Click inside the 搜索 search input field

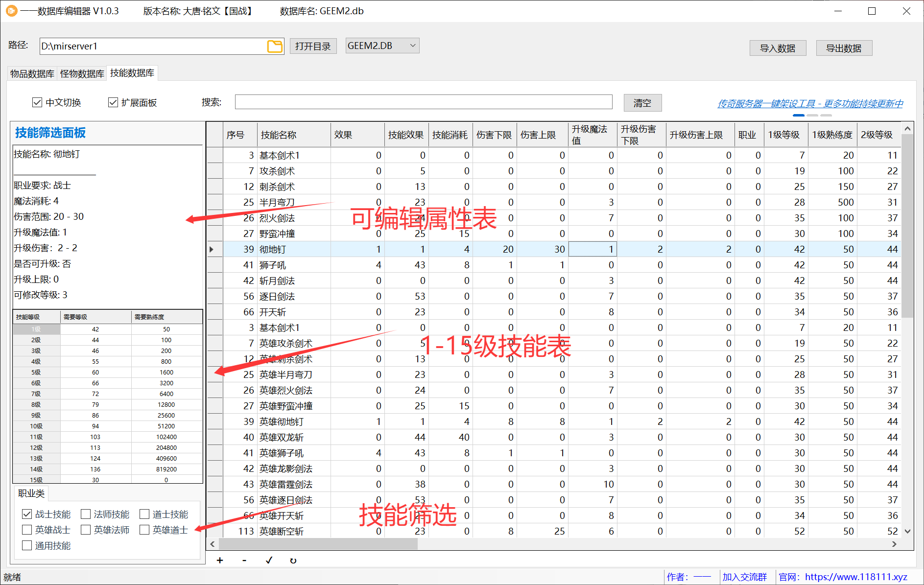pos(424,102)
